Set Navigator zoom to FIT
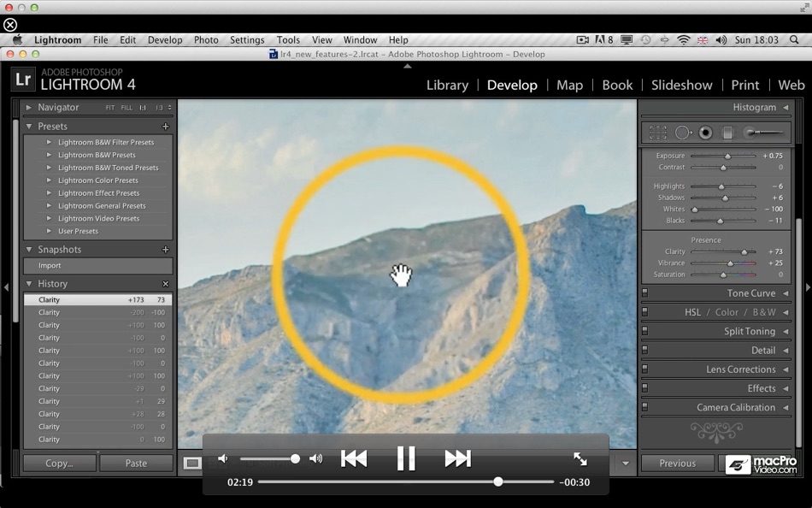This screenshot has height=508, width=812. pos(109,108)
